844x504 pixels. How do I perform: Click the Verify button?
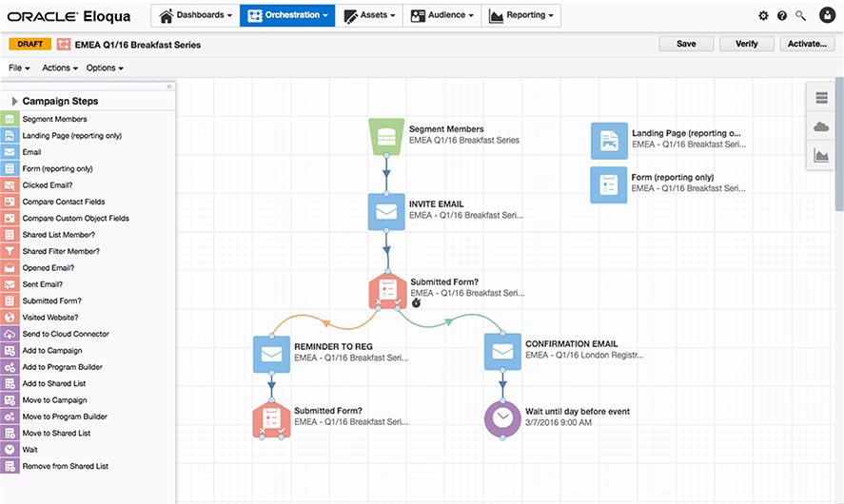747,44
